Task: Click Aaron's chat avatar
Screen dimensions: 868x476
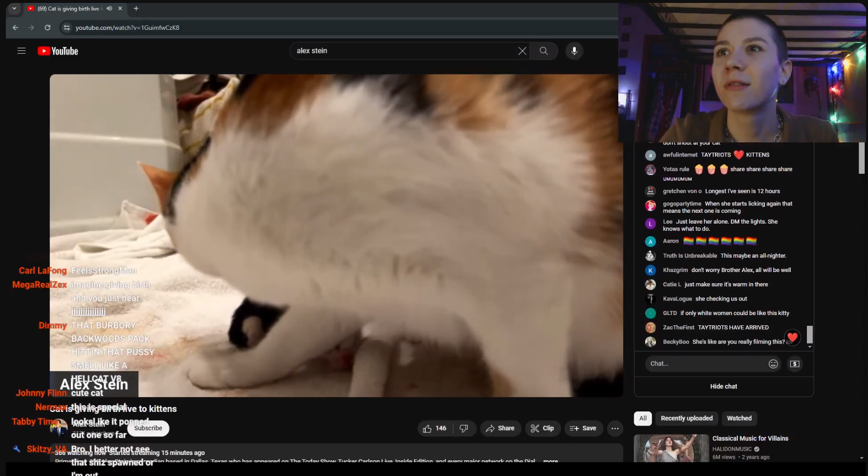Action: (x=651, y=241)
